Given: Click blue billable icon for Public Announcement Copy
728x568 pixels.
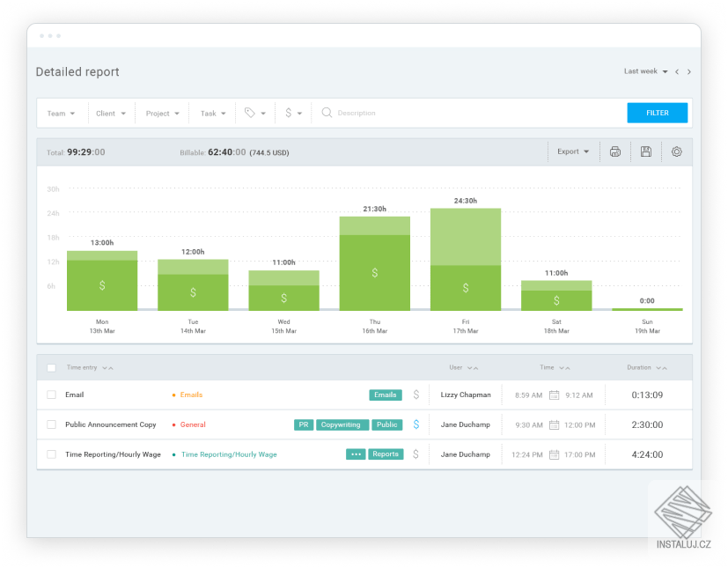Looking at the screenshot, I should (416, 424).
